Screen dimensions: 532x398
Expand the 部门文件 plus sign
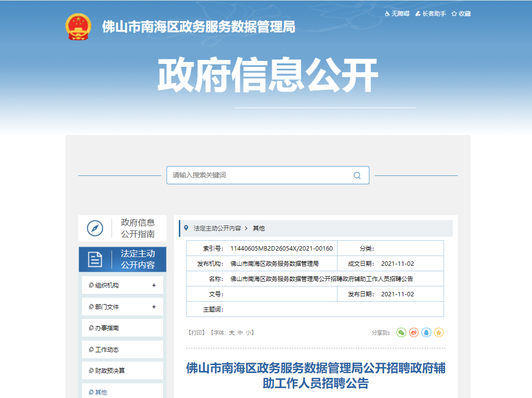pyautogui.click(x=154, y=307)
